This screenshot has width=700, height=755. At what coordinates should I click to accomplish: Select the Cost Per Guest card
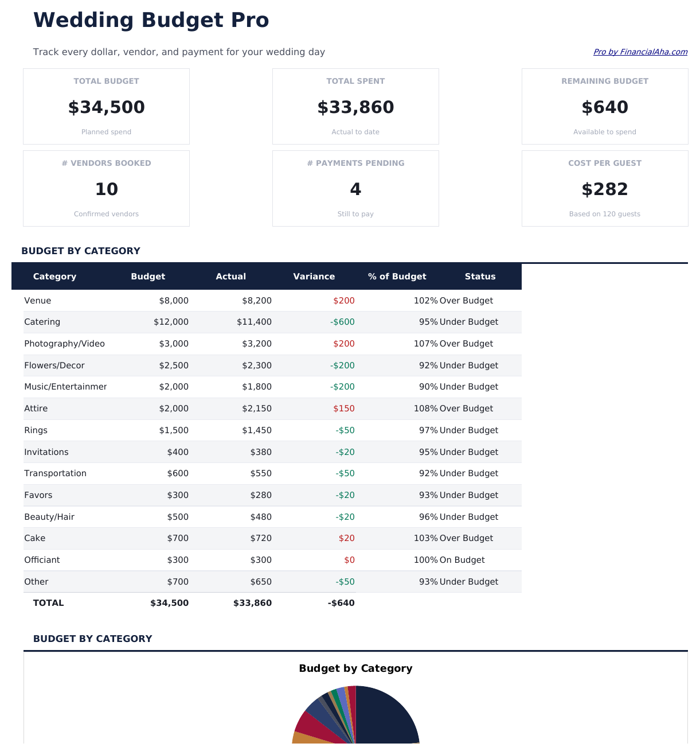(x=605, y=188)
